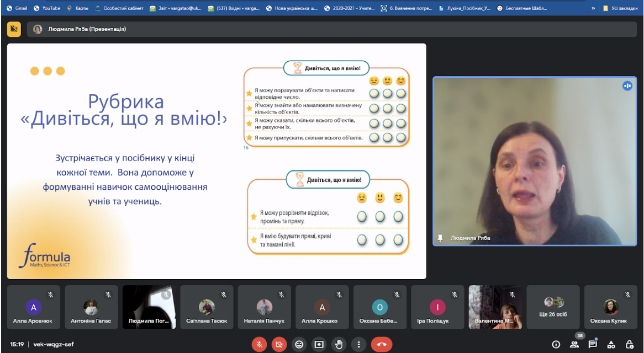Open the Усі закладки bookmarks folder

tap(620, 8)
